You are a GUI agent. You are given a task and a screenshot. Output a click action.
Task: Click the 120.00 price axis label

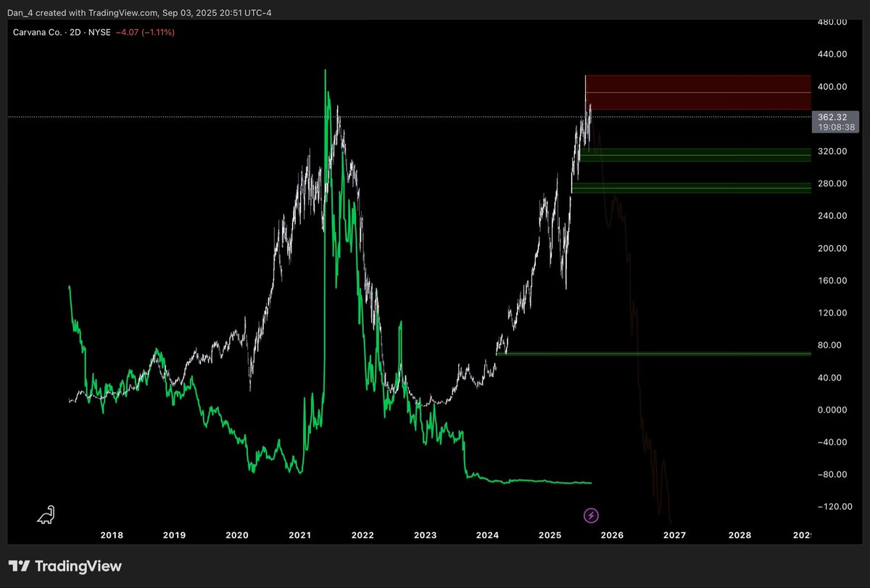point(832,313)
